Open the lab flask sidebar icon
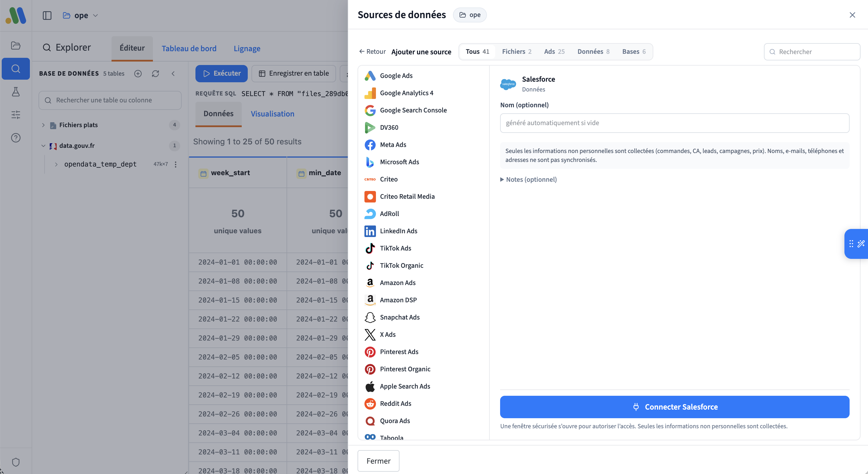The image size is (868, 474). click(x=16, y=92)
